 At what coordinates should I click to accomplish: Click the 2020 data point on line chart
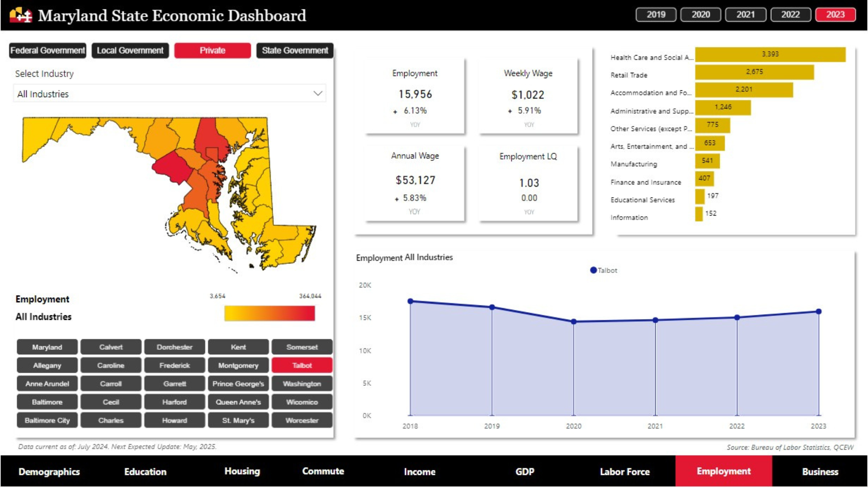coord(574,322)
